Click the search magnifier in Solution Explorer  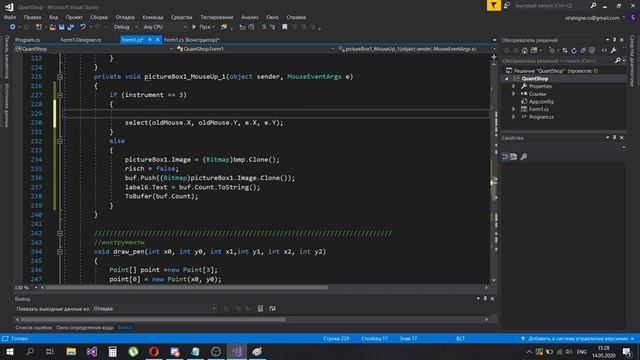(618, 60)
